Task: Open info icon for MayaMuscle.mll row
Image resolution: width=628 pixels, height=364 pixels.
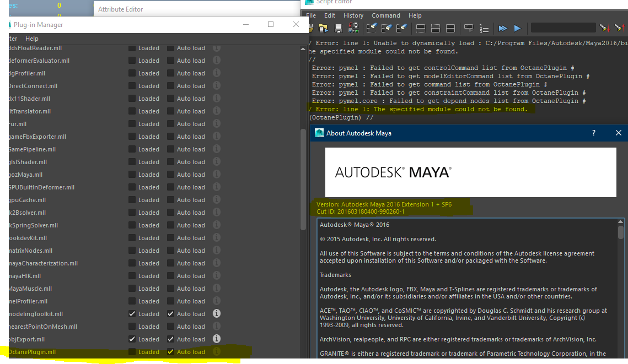Action: 217,289
